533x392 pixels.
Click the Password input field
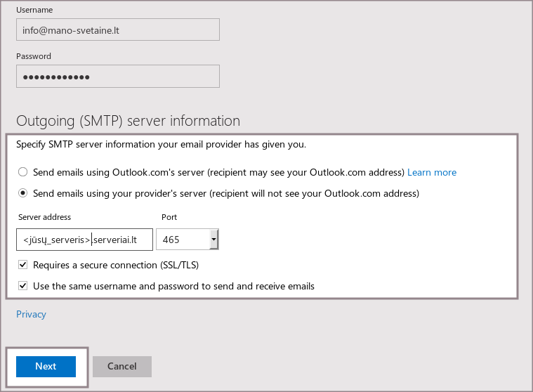[x=117, y=77]
